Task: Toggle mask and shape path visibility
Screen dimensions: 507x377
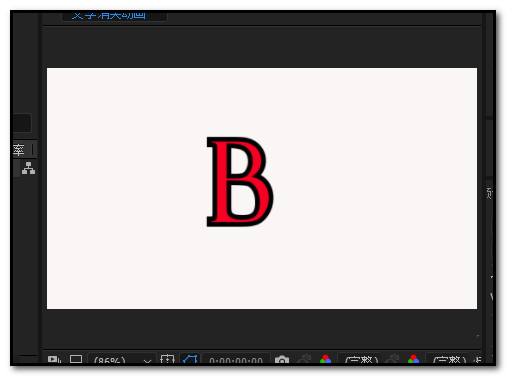Action: [190, 359]
